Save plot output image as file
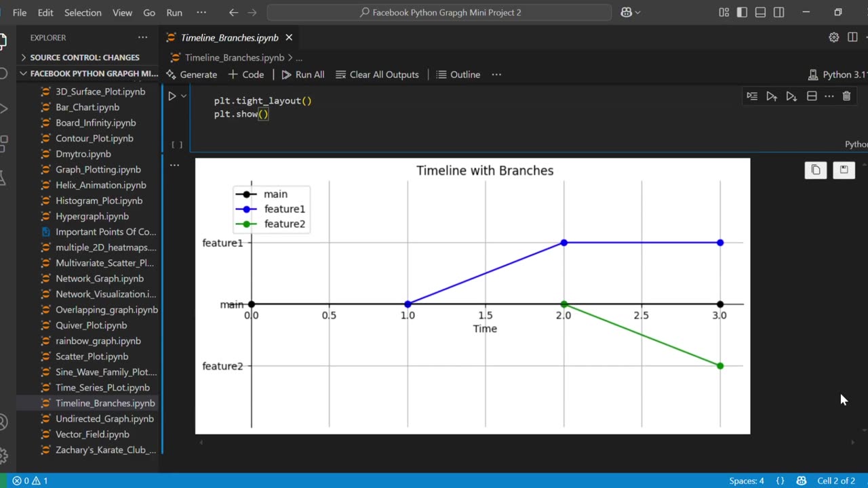Image resolution: width=868 pixels, height=488 pixels. click(x=844, y=170)
